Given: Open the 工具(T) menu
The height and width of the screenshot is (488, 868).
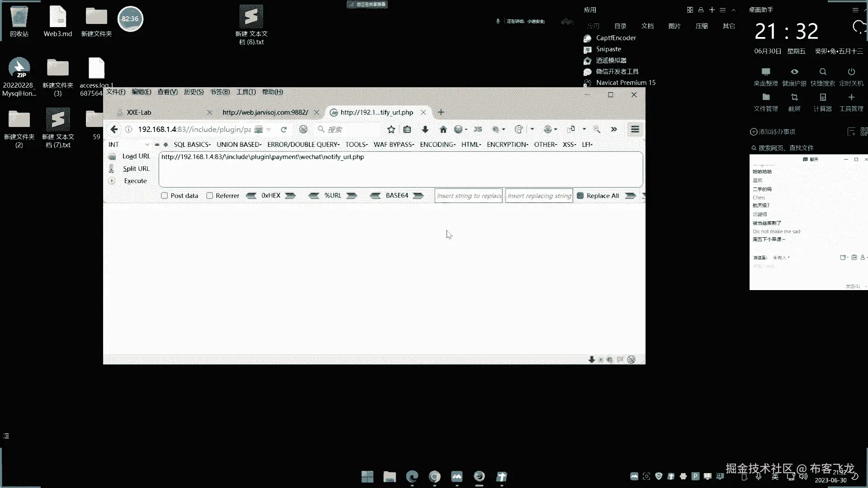Looking at the screenshot, I should [246, 92].
